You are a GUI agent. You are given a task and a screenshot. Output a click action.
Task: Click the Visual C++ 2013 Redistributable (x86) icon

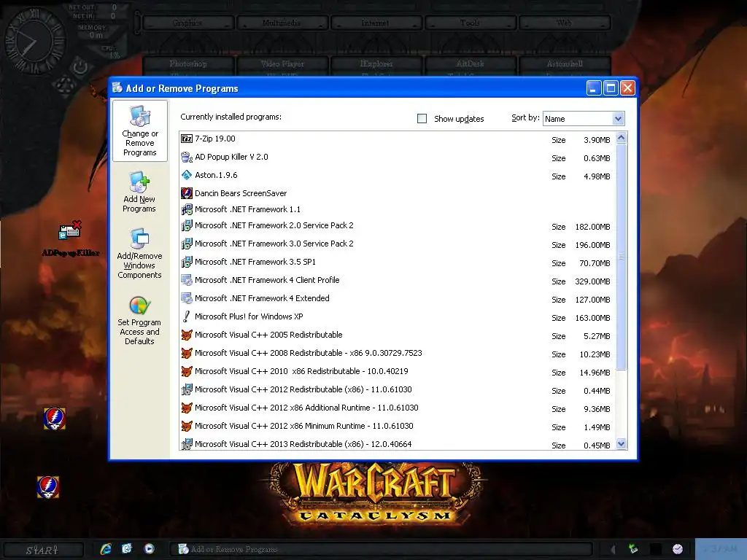click(187, 444)
